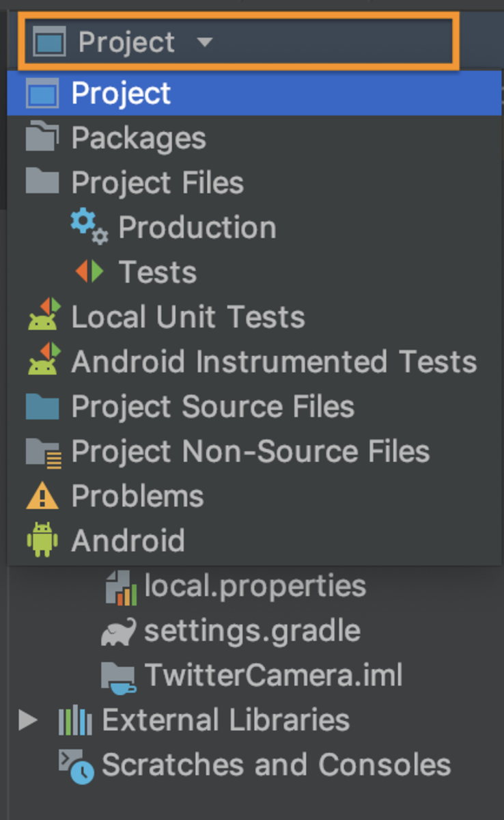Switch to Android Instrumented Tests view
The image size is (504, 820).
pos(274,362)
